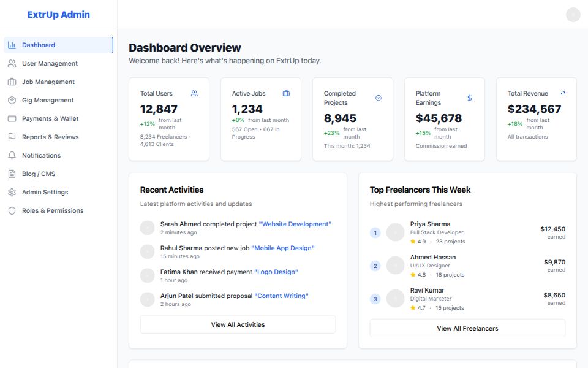Click the rank 1 badge for Priya Sharma

(375, 233)
